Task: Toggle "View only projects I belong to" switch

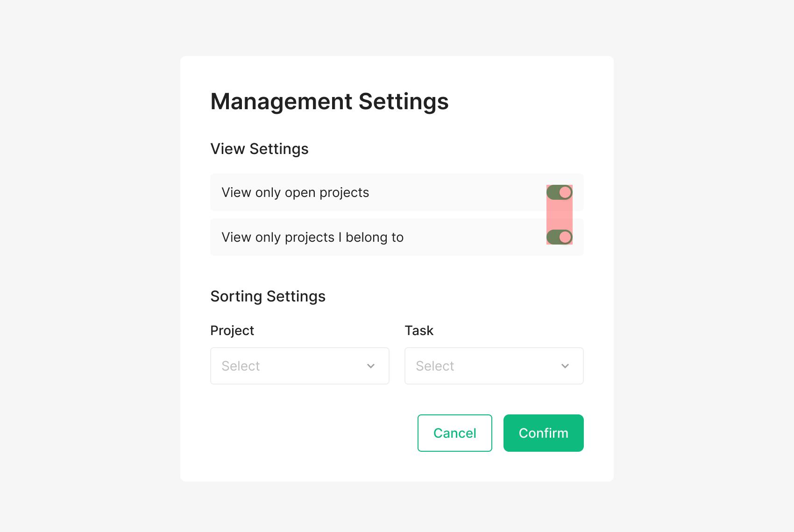Action: tap(559, 237)
